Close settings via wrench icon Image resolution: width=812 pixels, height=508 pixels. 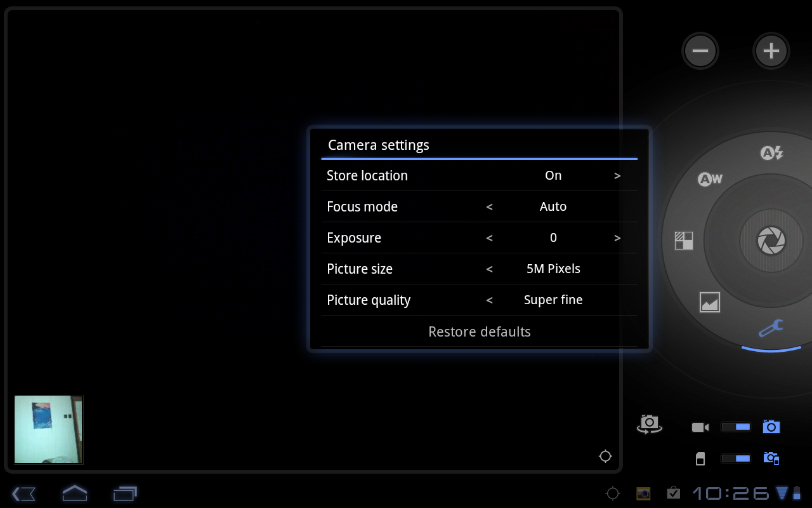(x=771, y=328)
